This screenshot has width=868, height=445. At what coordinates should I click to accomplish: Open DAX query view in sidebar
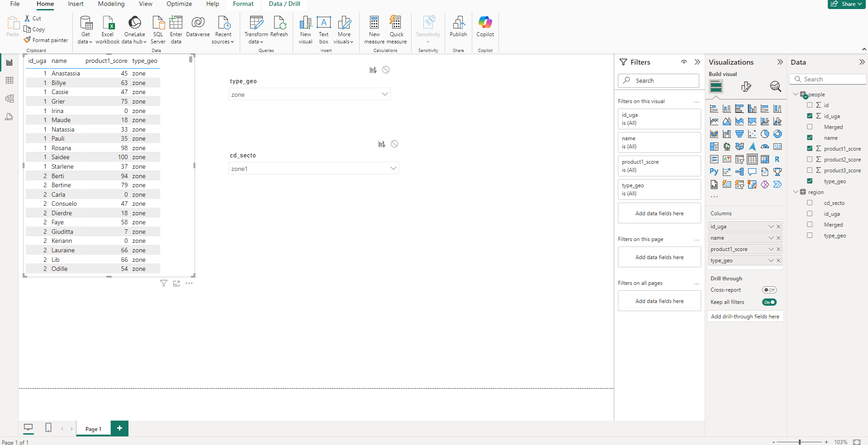pos(9,117)
